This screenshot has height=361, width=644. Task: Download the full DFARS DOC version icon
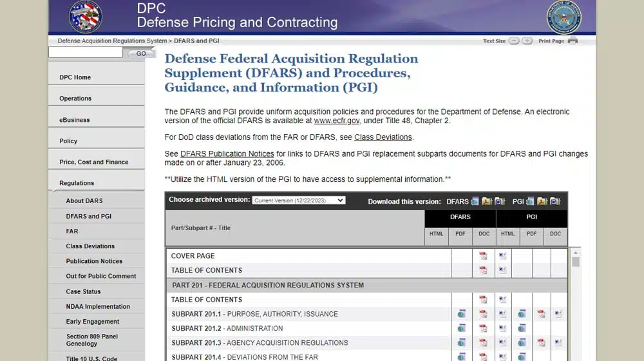[x=500, y=201]
